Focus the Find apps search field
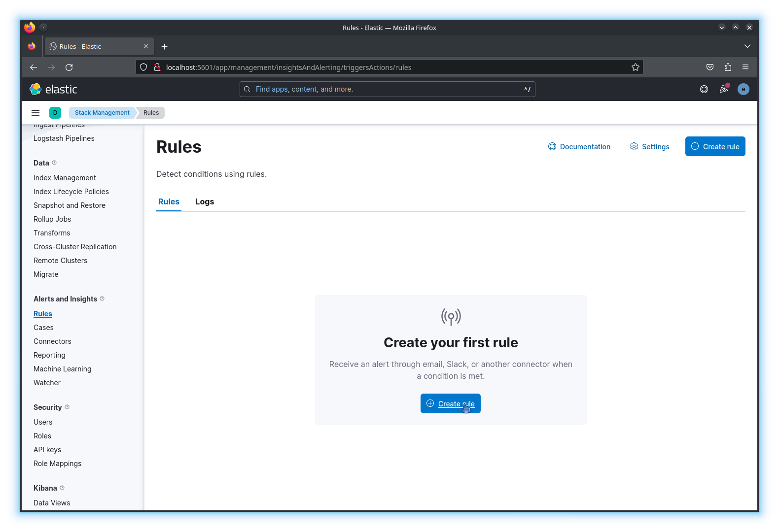The height and width of the screenshot is (532, 779). 388,89
